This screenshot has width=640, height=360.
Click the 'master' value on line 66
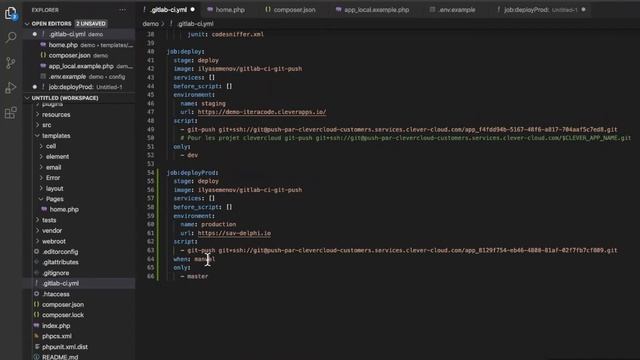(x=198, y=276)
